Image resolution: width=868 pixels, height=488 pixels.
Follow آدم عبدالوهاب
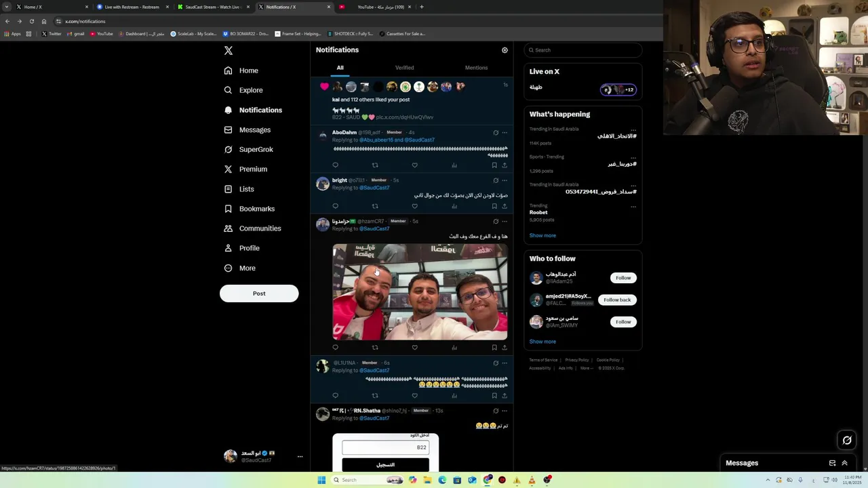point(623,278)
